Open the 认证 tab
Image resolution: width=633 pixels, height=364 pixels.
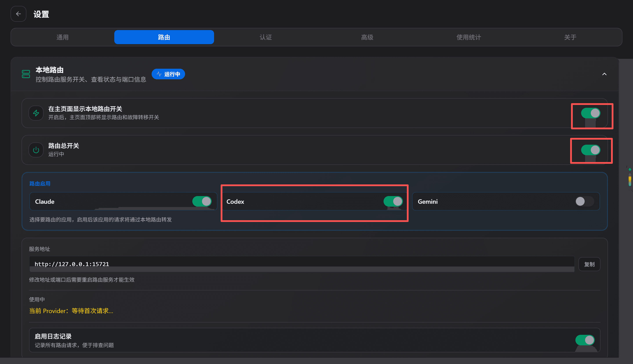click(266, 37)
